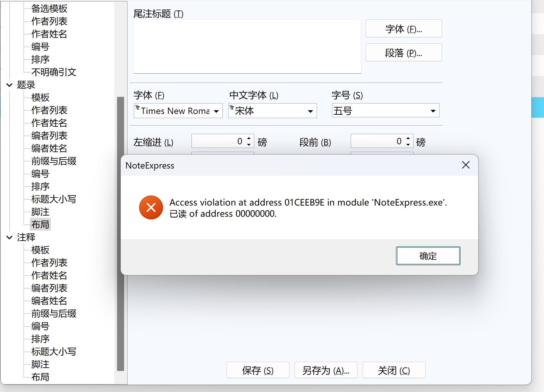Select 模板 under 题录
The width and height of the screenshot is (544, 392).
[40, 98]
